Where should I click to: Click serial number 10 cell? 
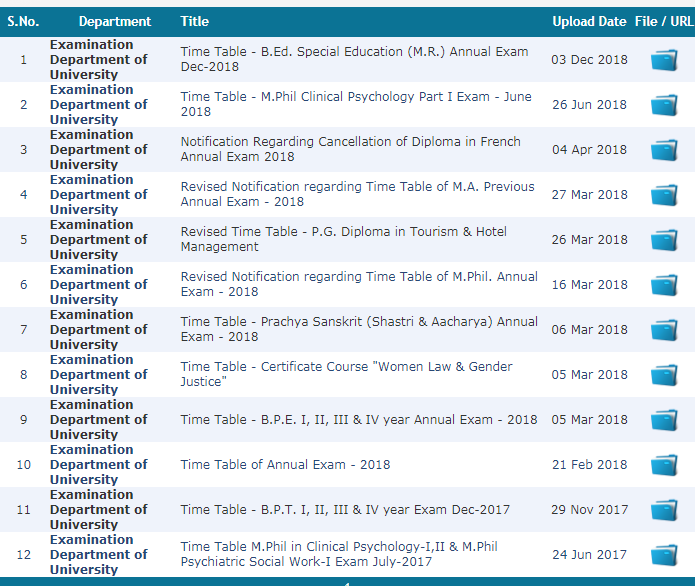(23, 465)
